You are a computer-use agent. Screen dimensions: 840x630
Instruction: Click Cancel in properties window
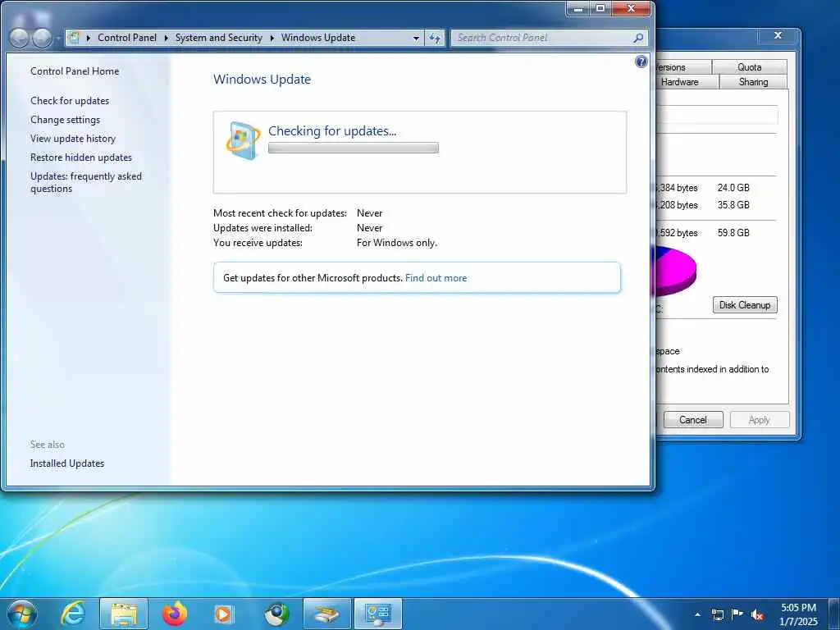(x=692, y=420)
